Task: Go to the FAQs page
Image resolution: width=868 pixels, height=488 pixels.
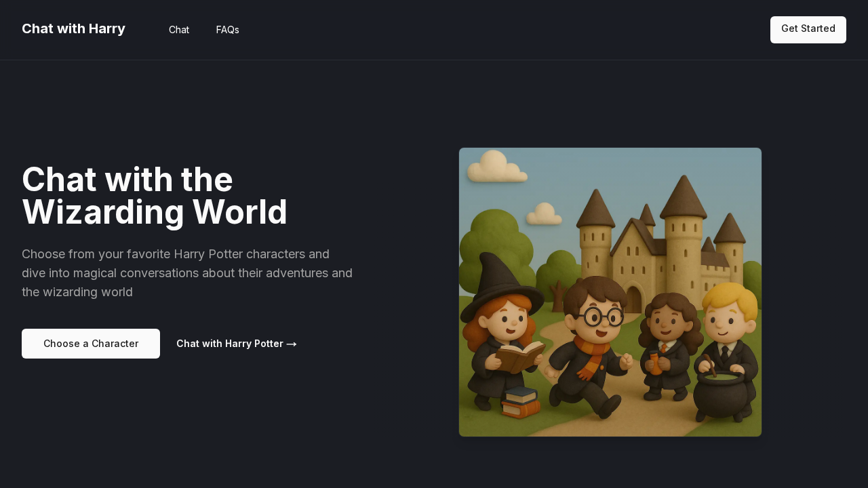Action: pyautogui.click(x=227, y=30)
